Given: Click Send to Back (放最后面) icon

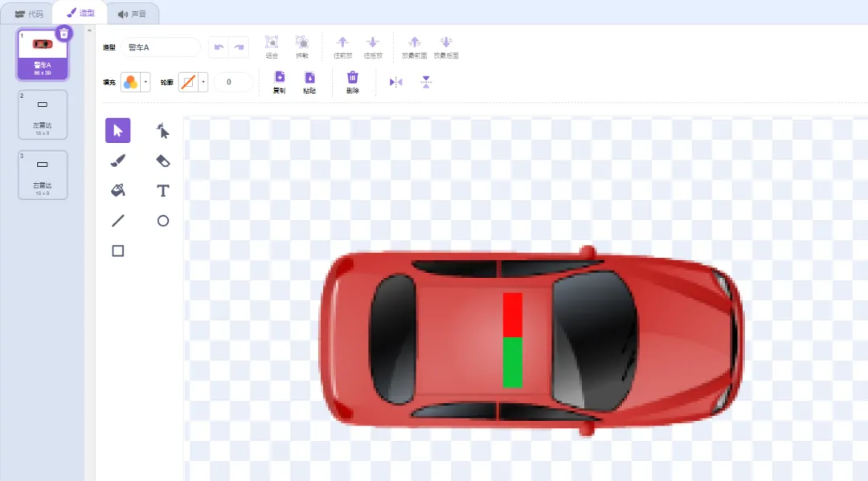Looking at the screenshot, I should [445, 43].
